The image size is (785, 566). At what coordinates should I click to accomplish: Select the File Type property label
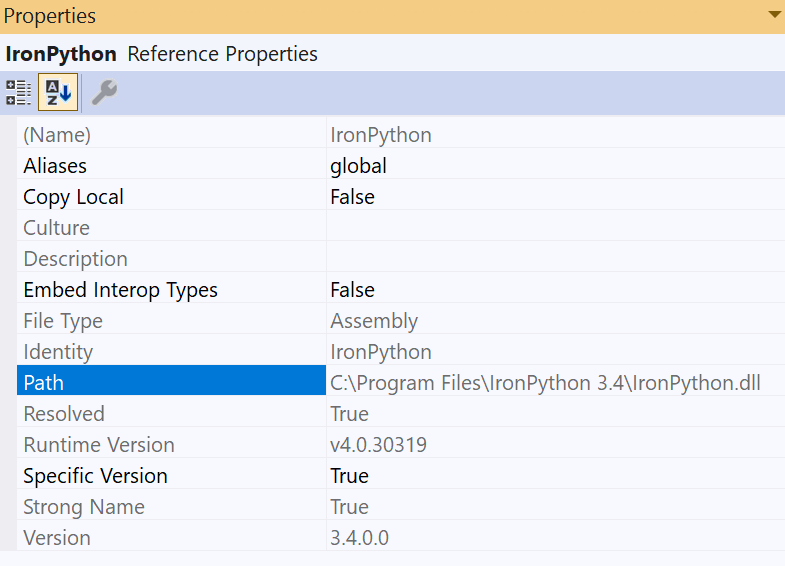click(63, 321)
